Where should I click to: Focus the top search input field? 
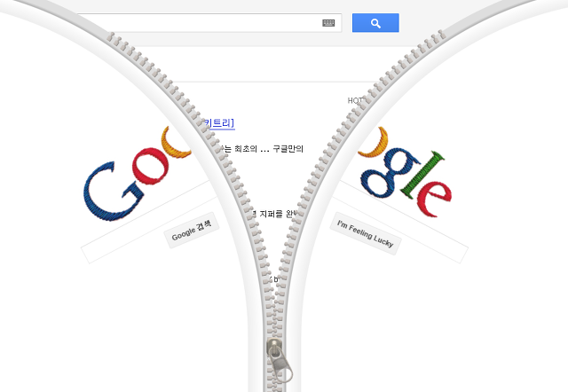[209, 23]
